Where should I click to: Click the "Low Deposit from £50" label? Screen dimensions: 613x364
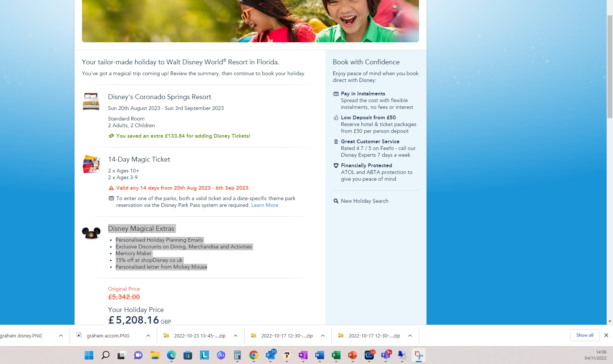pyautogui.click(x=368, y=117)
